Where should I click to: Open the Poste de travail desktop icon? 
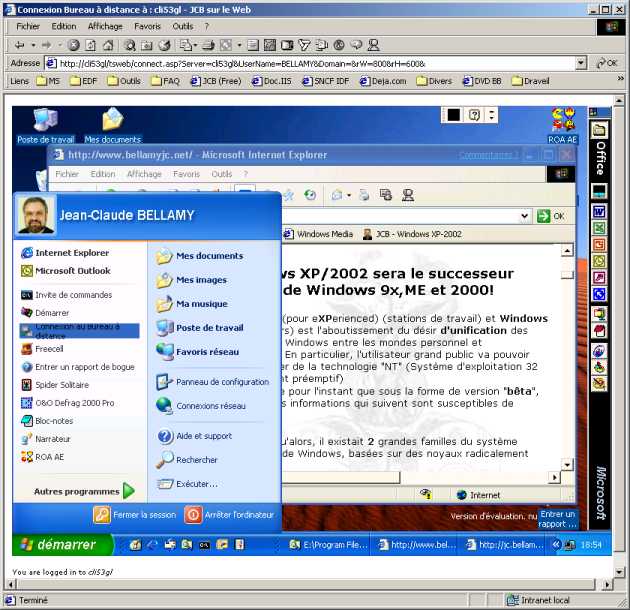click(x=45, y=126)
